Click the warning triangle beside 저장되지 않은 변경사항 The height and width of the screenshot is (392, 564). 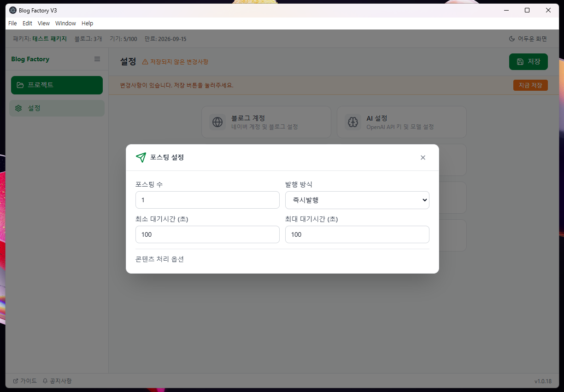click(x=145, y=61)
